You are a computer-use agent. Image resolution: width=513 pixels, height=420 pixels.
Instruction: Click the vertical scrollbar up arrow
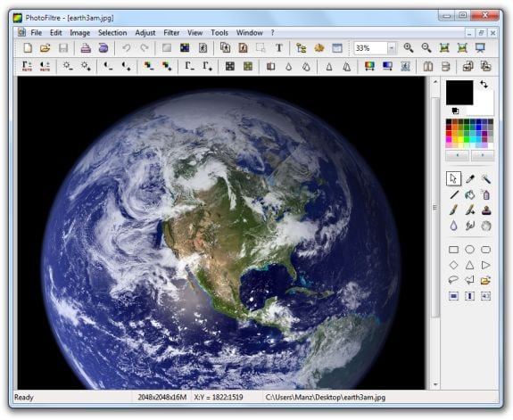(x=435, y=82)
